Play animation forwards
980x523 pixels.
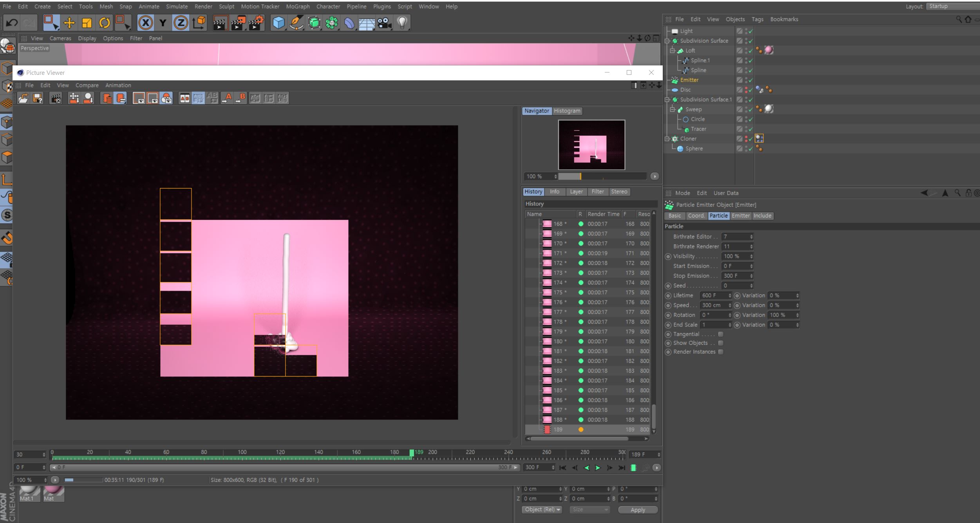tap(598, 467)
